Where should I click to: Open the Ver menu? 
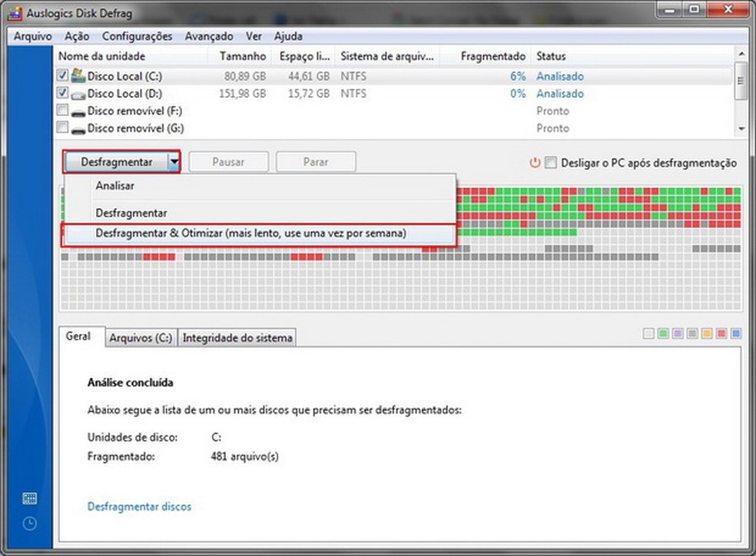click(x=254, y=36)
